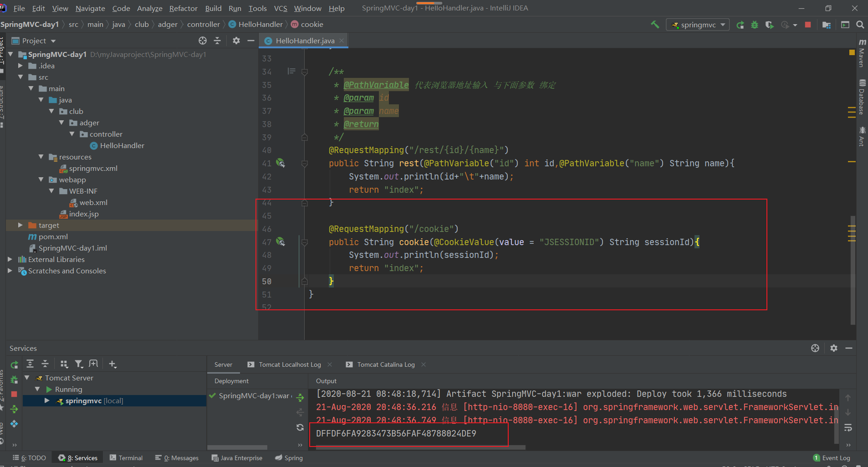
Task: Click the editor vertical scrollbar
Action: (853, 270)
